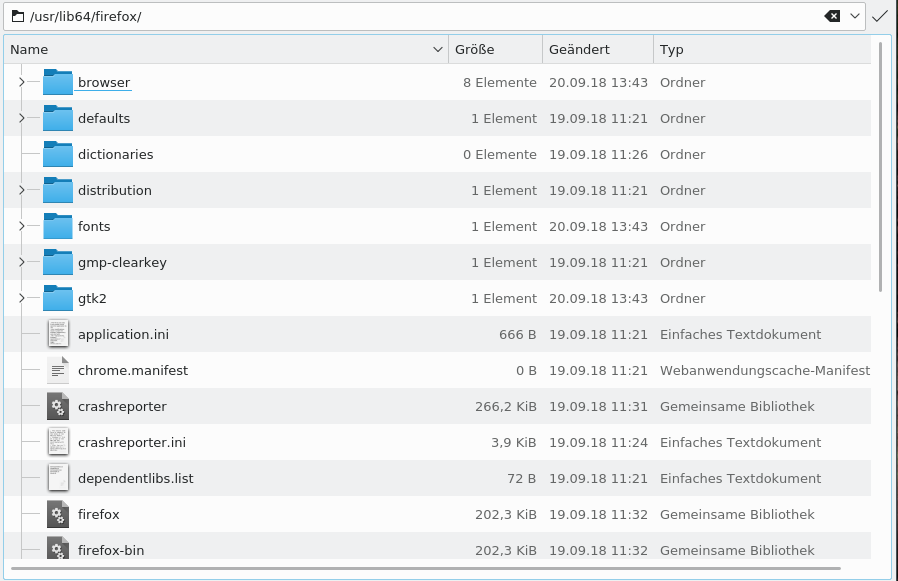Click the firefox executable gears icon
The image size is (898, 581).
pos(58,515)
